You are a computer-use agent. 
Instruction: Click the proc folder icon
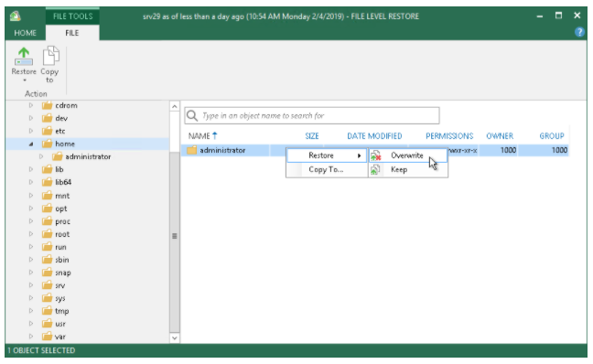coord(47,221)
